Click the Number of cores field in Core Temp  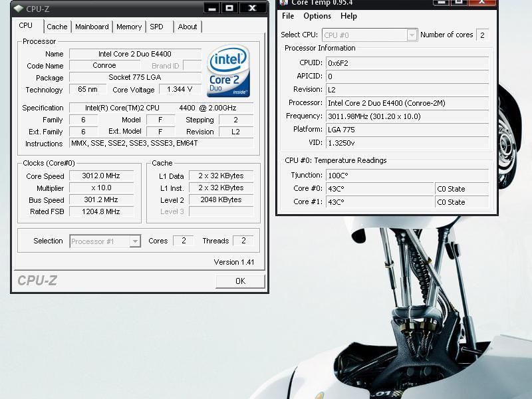click(x=483, y=35)
